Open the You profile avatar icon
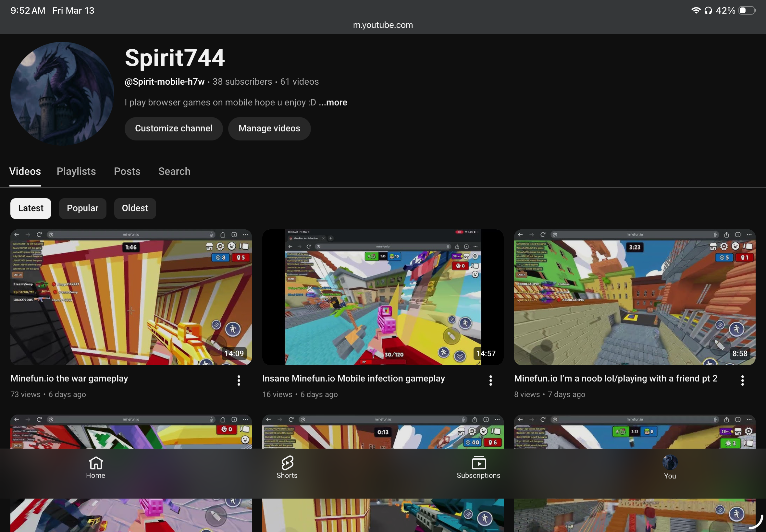766x532 pixels. point(670,463)
